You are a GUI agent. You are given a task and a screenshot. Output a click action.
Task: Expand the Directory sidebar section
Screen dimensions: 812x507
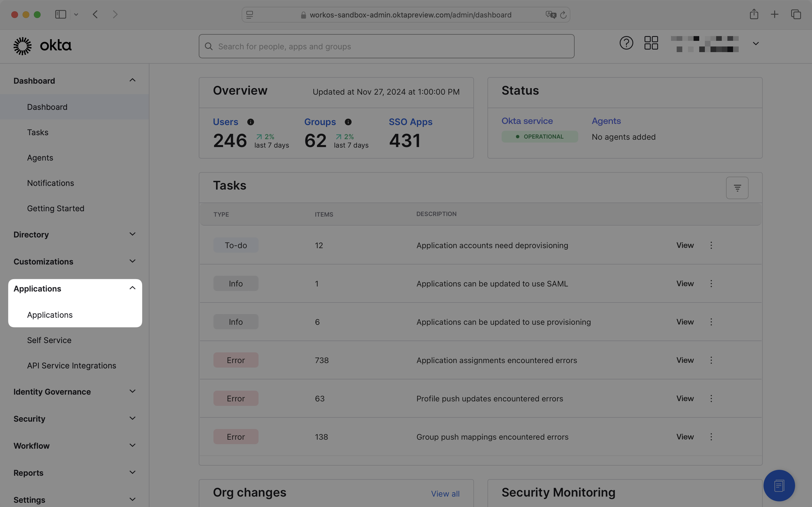click(x=132, y=234)
